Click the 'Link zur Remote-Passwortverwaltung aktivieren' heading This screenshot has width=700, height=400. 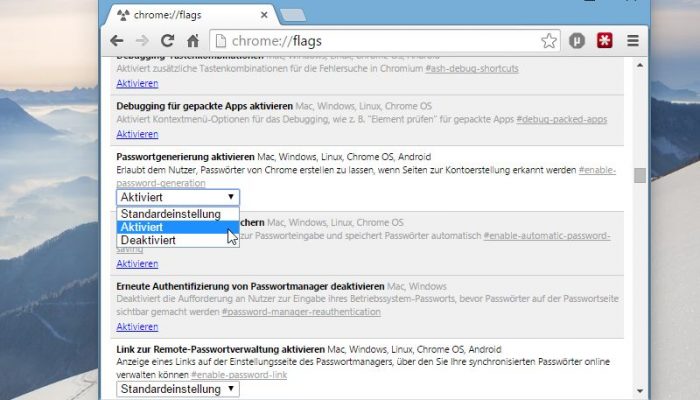point(221,349)
